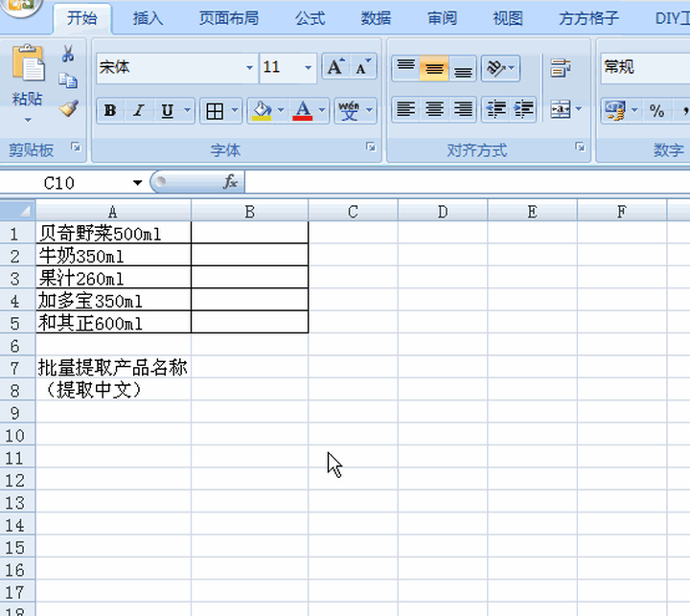Open the font size dropdown
This screenshot has width=690, height=616.
308,68
